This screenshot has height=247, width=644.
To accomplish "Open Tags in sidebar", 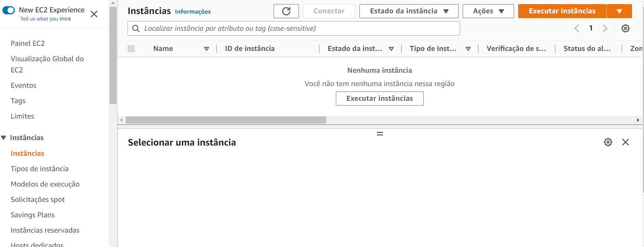I will (18, 101).
